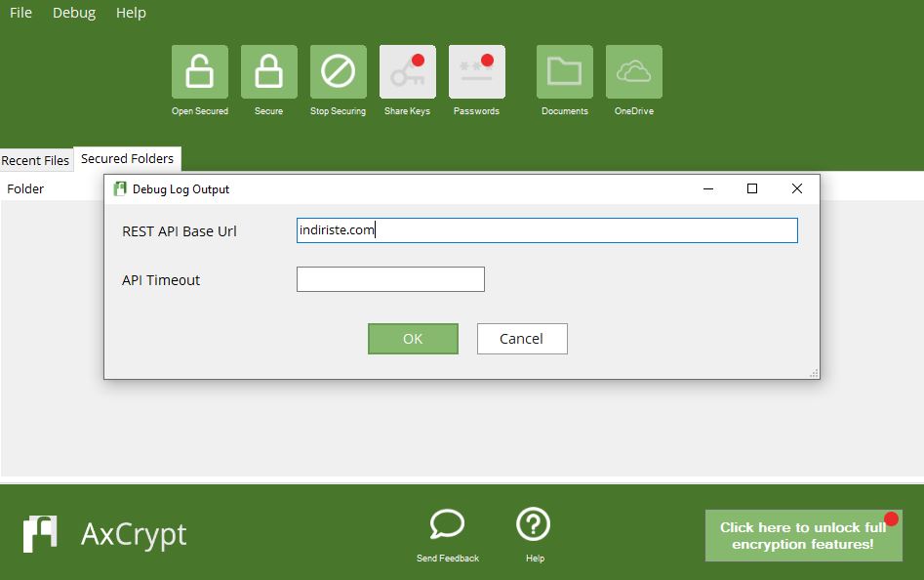Click the AxCrypt logo in footer

tap(40, 534)
